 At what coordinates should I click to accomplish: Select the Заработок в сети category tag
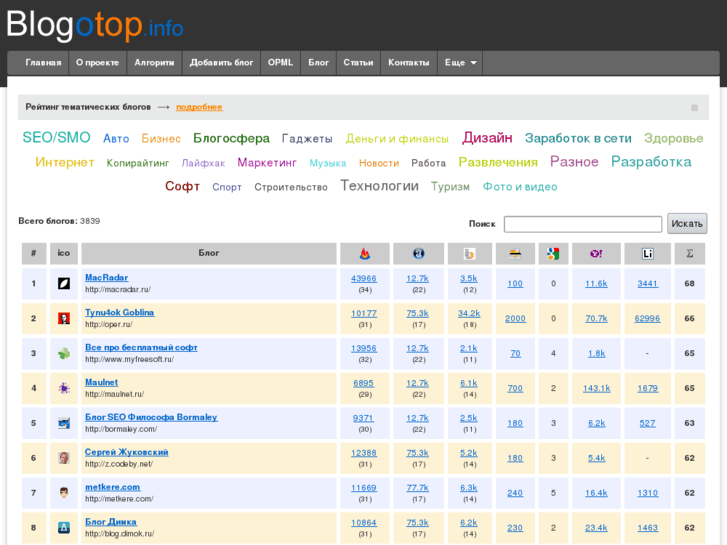[x=578, y=138]
